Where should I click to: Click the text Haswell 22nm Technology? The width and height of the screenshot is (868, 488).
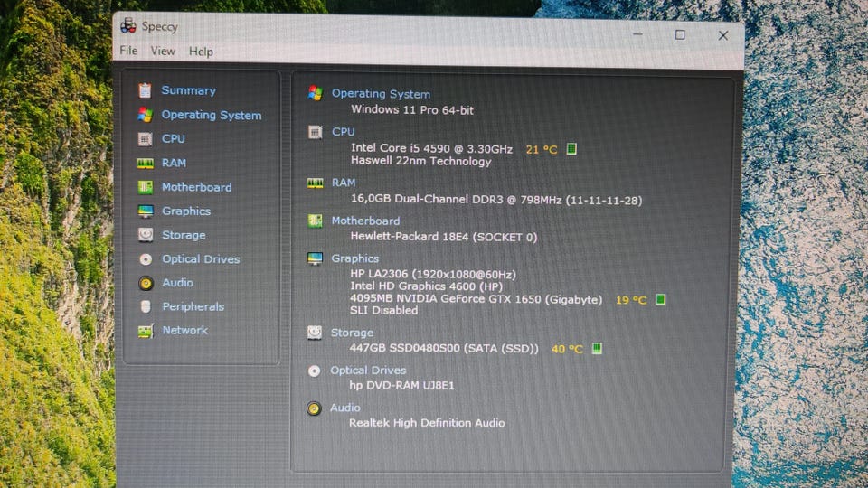coord(420,161)
